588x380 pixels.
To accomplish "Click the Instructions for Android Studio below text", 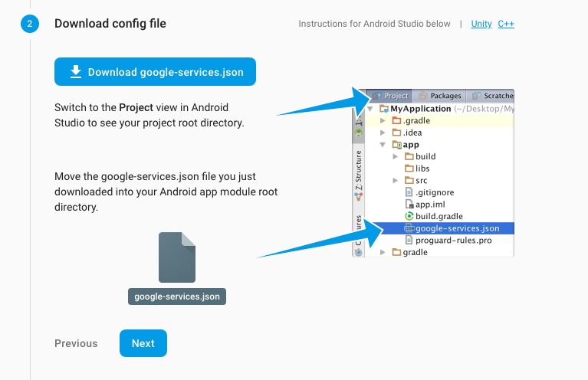I will click(374, 24).
